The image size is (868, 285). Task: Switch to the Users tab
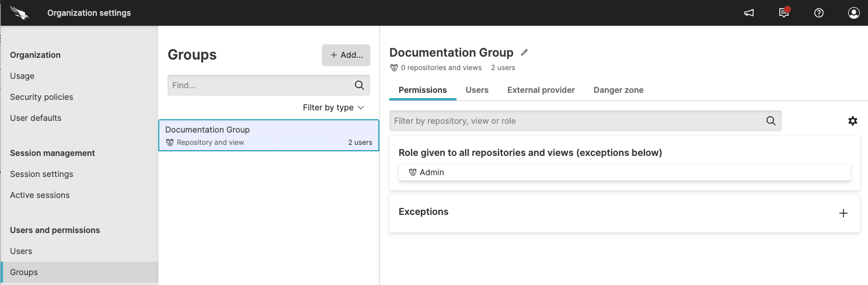click(x=477, y=90)
